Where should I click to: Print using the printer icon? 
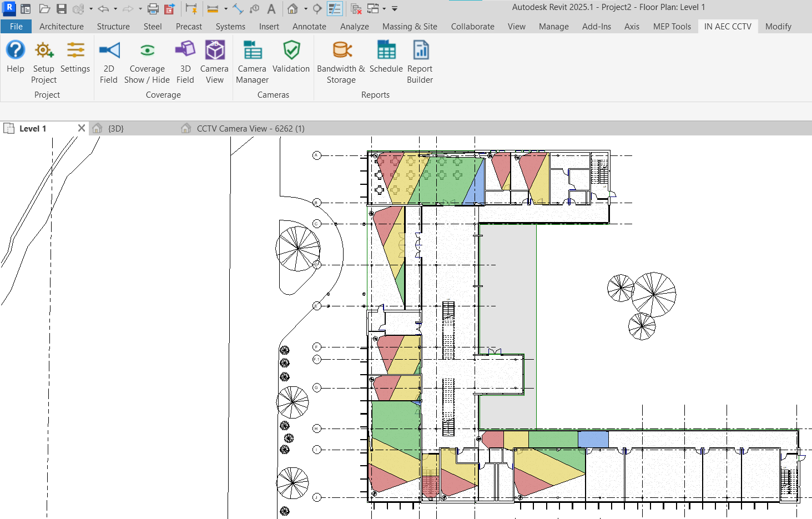[153, 9]
